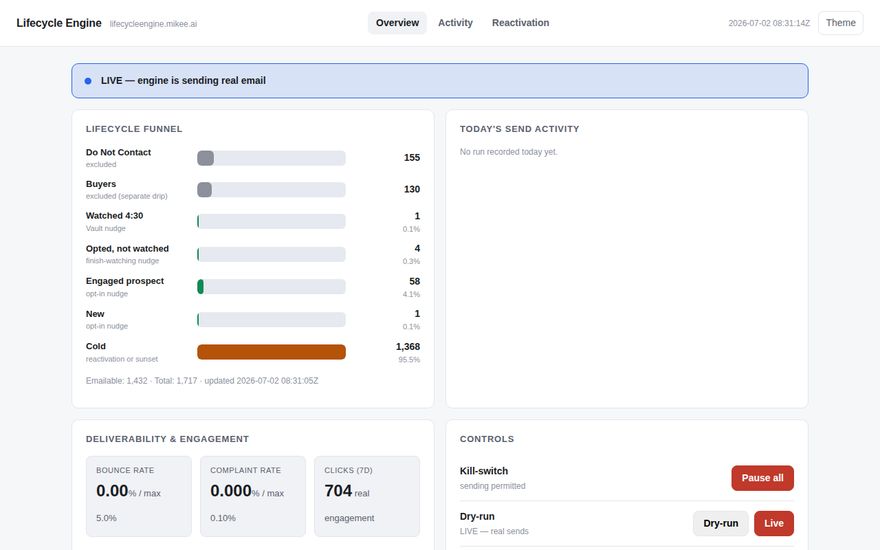Click the Lifecycle Engine title
This screenshot has width=880, height=550.
pos(59,23)
